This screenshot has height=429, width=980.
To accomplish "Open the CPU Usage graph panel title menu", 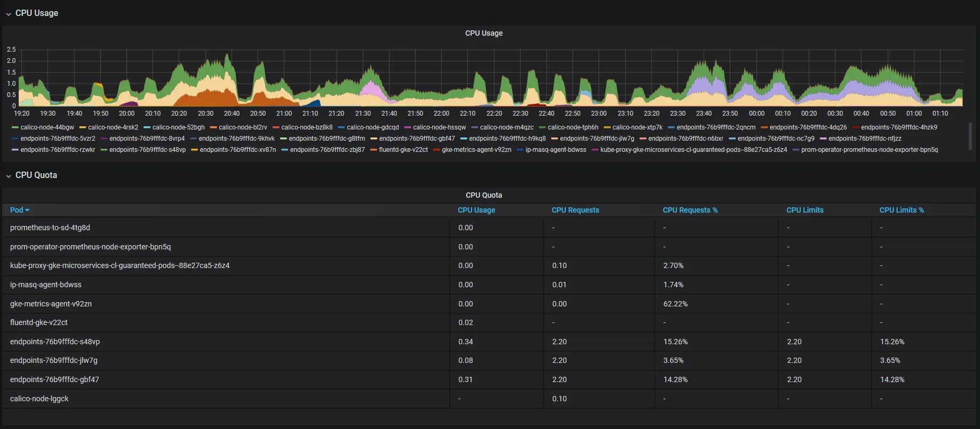I will click(484, 33).
